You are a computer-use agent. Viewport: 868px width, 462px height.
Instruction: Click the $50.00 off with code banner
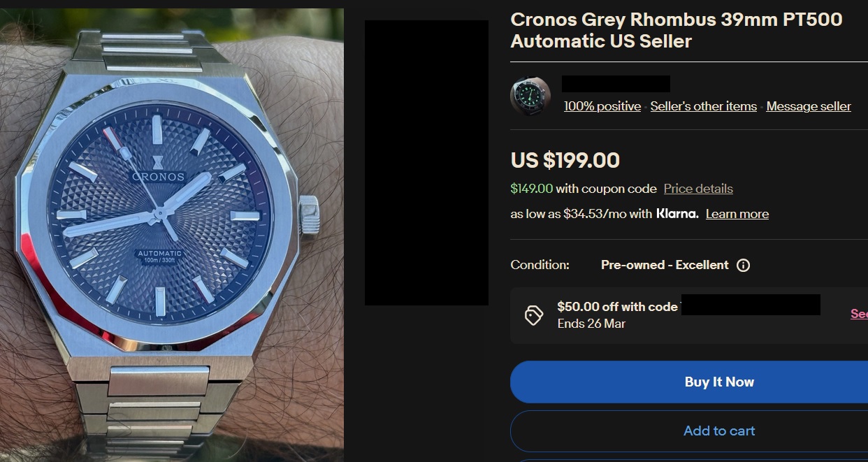click(x=688, y=315)
